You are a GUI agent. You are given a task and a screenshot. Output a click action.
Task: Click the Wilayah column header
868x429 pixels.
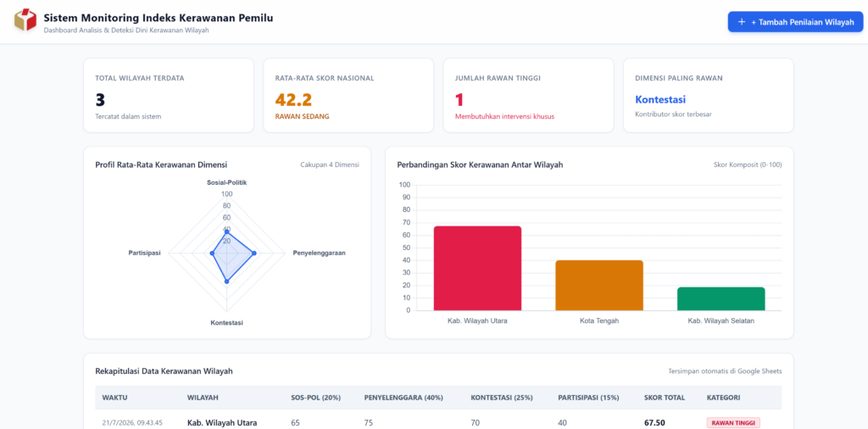(202, 398)
